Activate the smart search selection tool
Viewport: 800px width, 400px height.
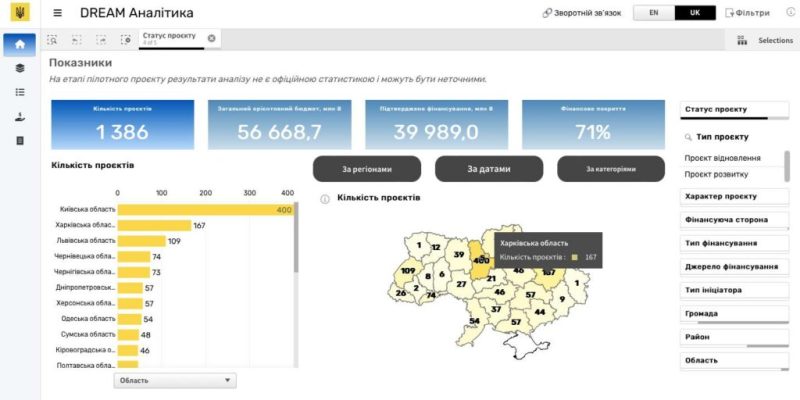pos(52,40)
